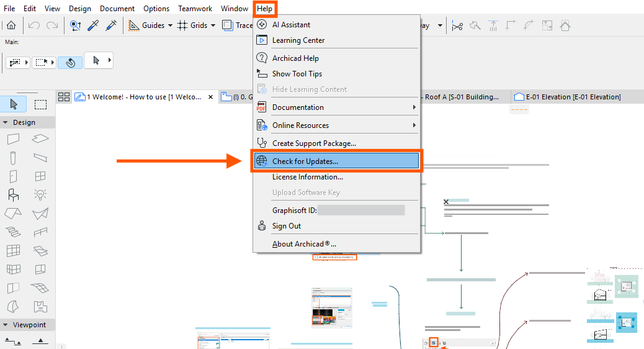Select the Elevation tool under Viewpoint
The height and width of the screenshot is (349, 644).
(40, 341)
